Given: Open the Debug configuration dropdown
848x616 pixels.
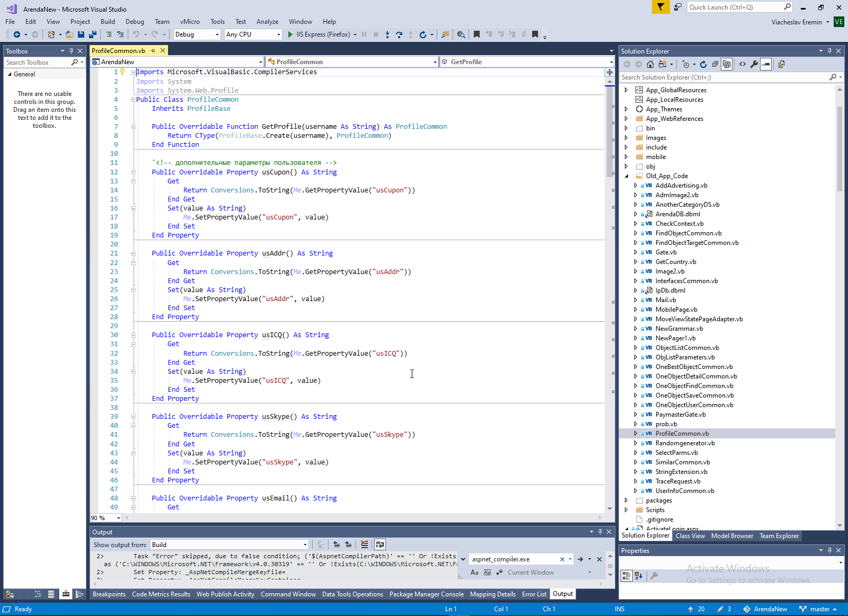Looking at the screenshot, I should [x=197, y=34].
